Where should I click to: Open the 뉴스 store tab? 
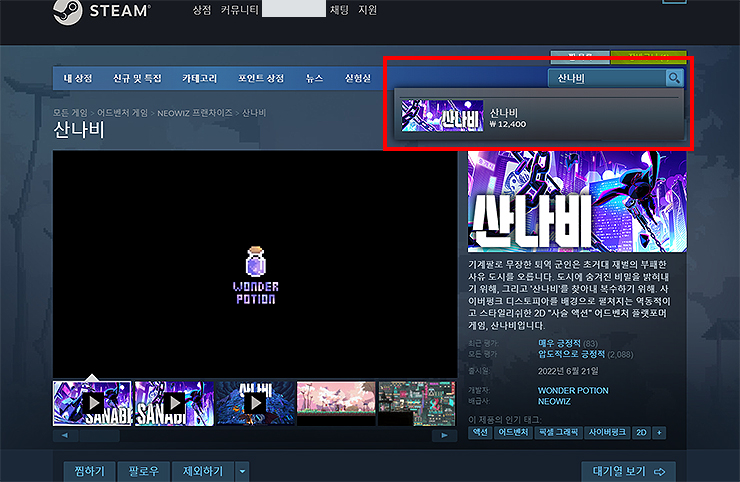pos(314,78)
